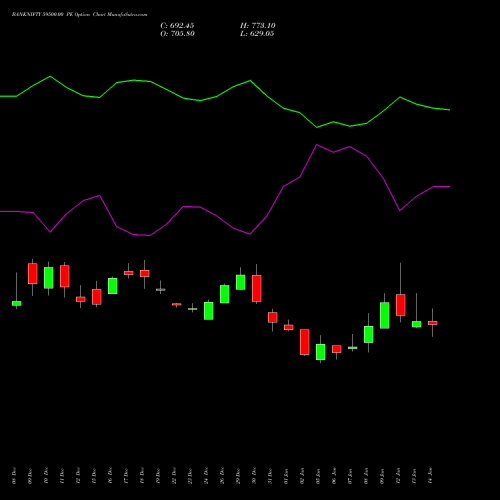Click the red candlestick for 02 Jan
This screenshot has height=500, width=500.
coord(305,342)
